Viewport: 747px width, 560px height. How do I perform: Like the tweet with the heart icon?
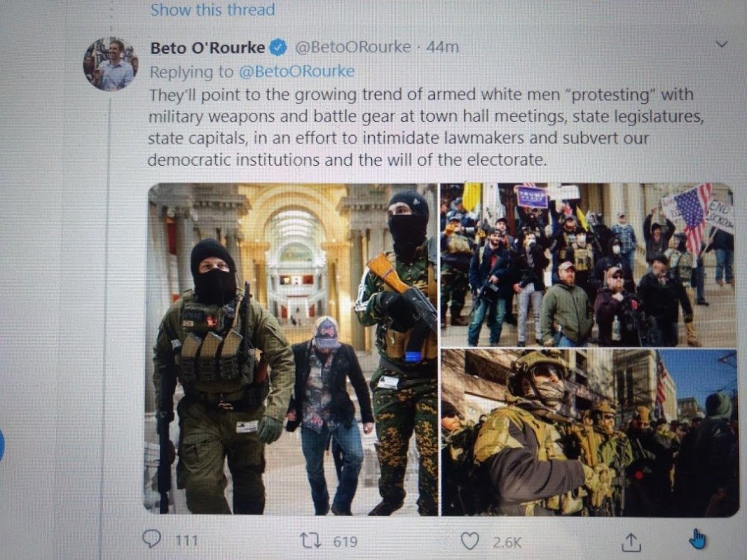(470, 541)
